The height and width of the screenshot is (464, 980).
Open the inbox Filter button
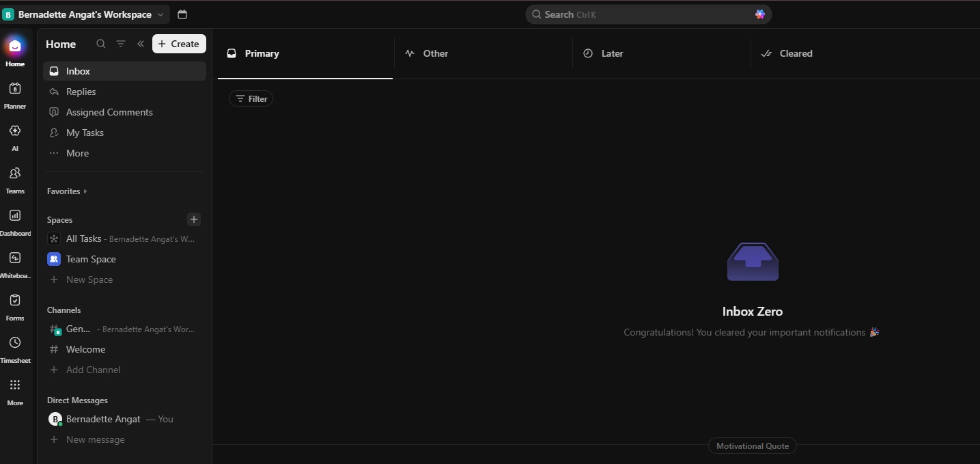coord(251,99)
